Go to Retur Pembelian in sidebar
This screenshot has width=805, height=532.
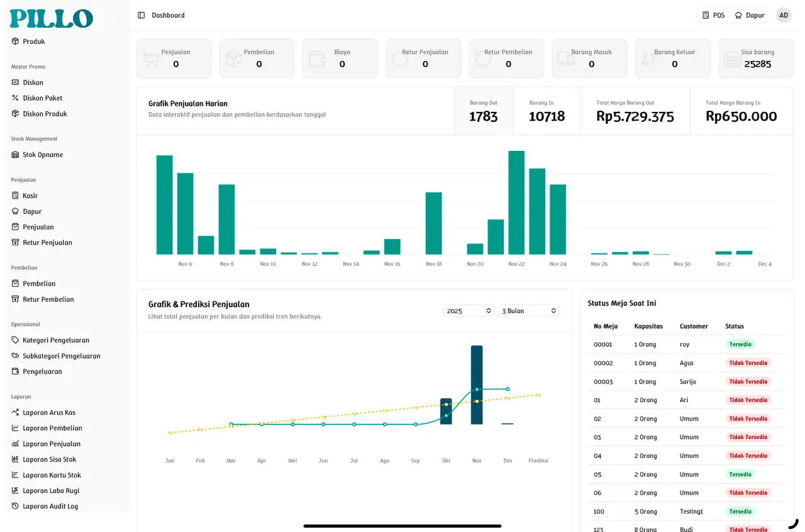(x=48, y=299)
